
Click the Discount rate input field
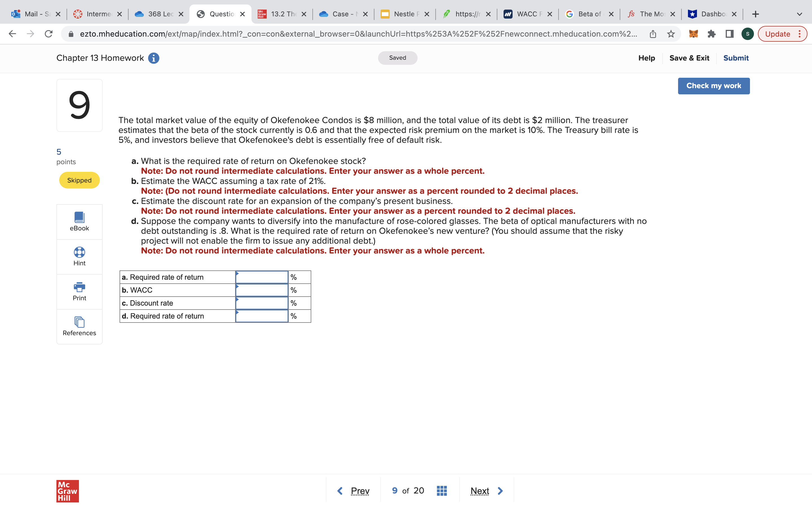[x=262, y=303]
